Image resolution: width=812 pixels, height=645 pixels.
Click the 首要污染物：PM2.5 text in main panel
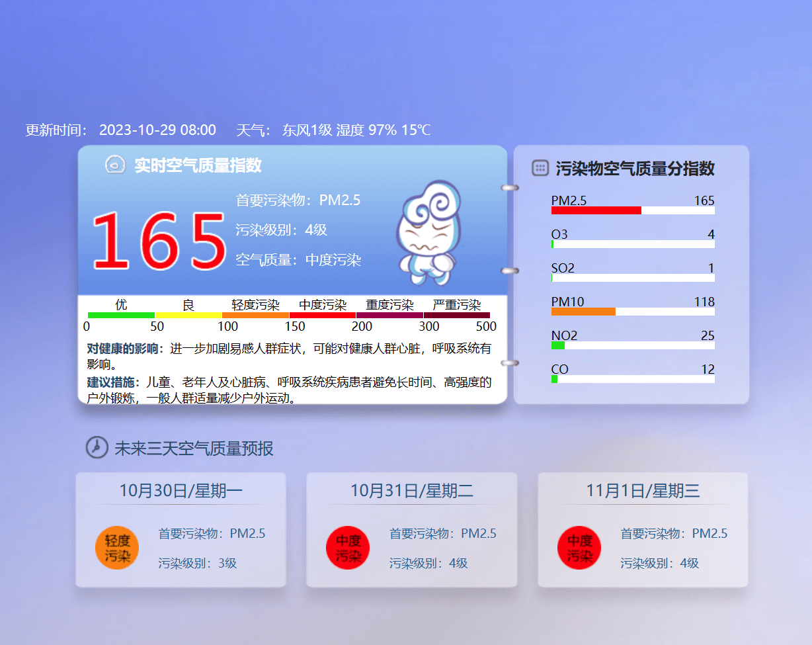click(298, 200)
